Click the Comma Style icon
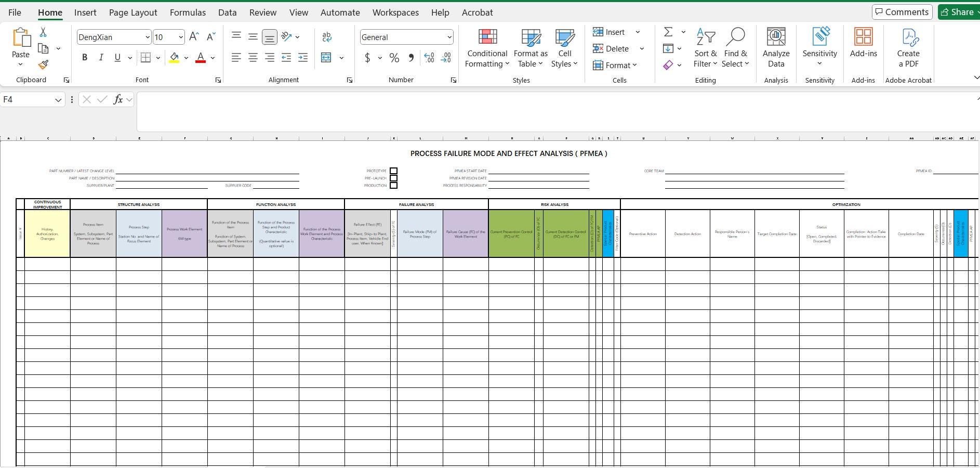980x468 pixels. [x=411, y=58]
